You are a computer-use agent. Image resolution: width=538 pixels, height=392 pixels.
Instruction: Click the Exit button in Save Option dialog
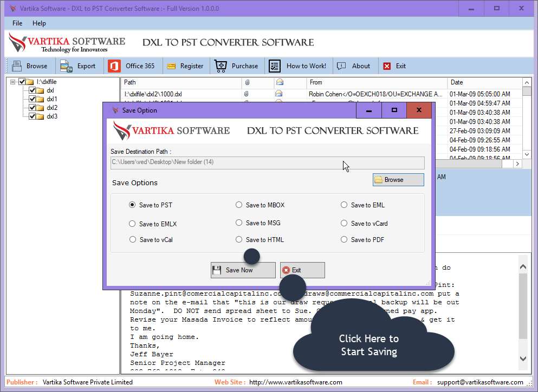(x=302, y=270)
